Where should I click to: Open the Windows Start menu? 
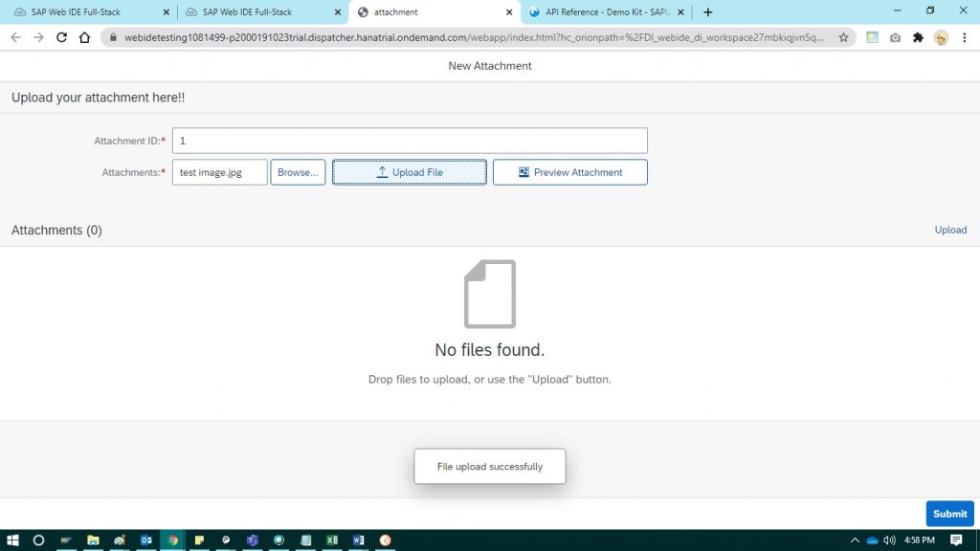[x=12, y=540]
